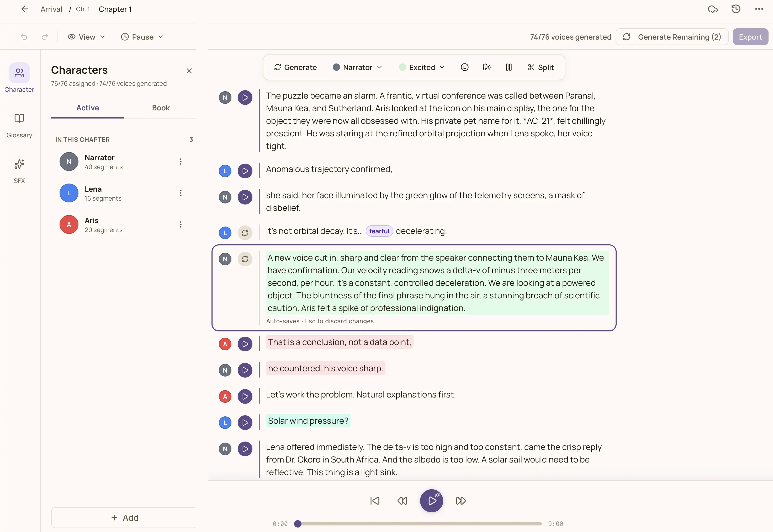This screenshot has height=532, width=773.
Task: Skip to start of chapter
Action: pyautogui.click(x=375, y=501)
